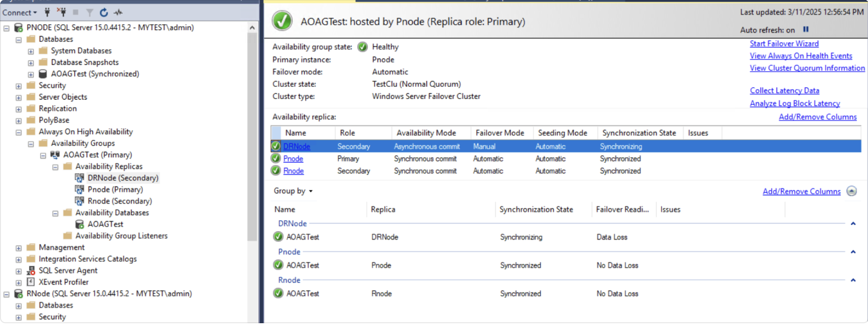Click the Object Explorer vertical scrollbar
Image resolution: width=868 pixels, height=325 pixels.
pos(252,135)
